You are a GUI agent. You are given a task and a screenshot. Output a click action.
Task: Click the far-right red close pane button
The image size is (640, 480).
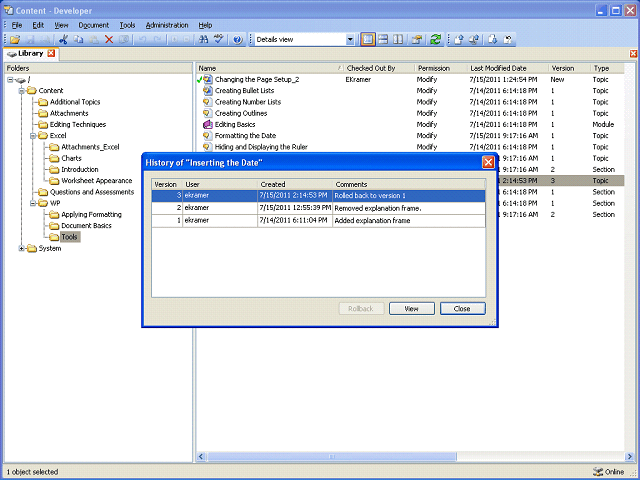633,53
